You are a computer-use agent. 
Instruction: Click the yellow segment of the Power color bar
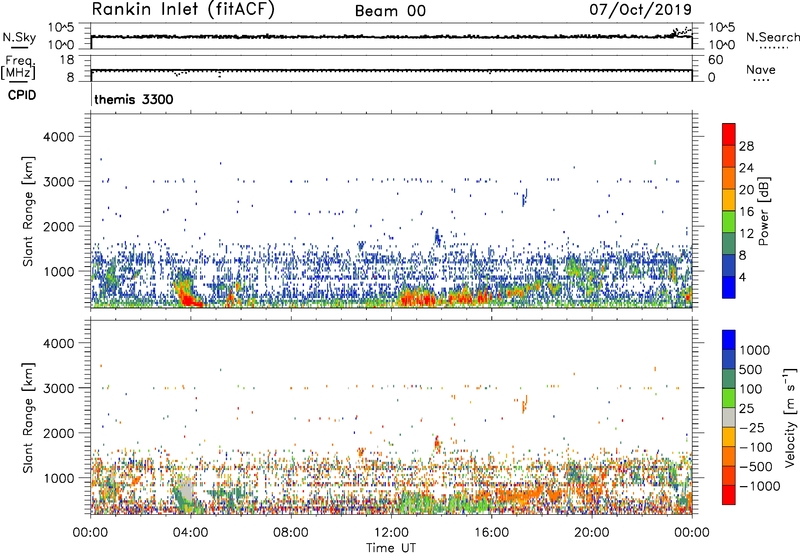(729, 200)
